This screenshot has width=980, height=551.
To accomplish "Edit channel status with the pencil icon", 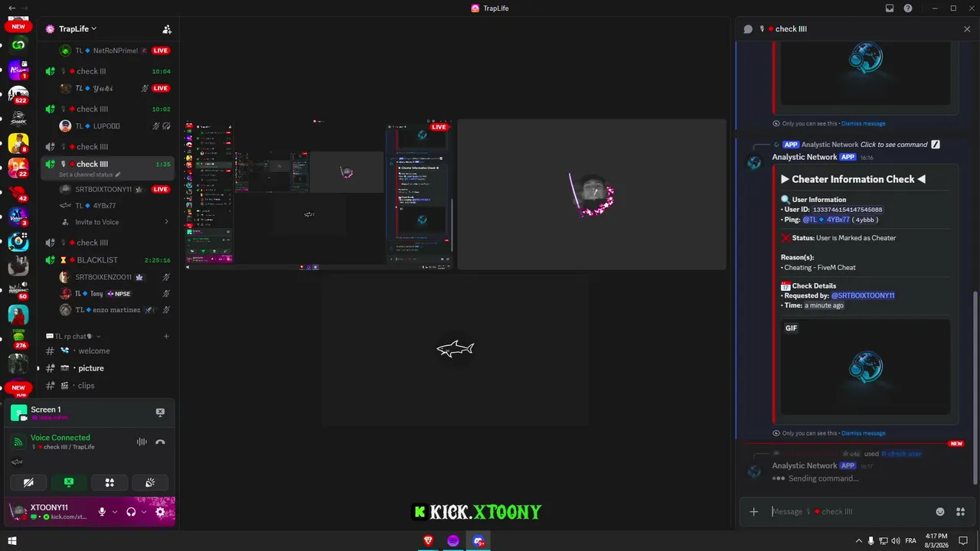I will pos(118,175).
